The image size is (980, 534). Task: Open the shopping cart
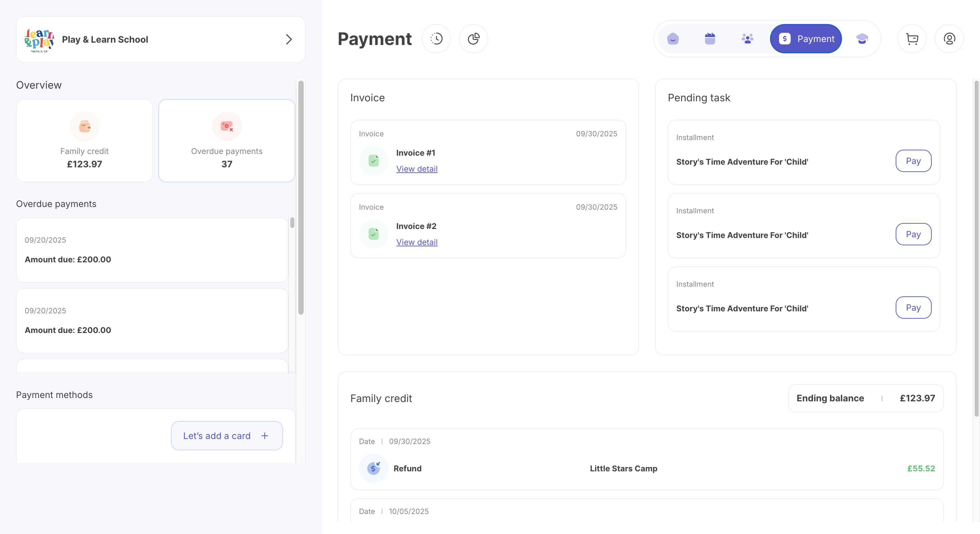[x=912, y=39]
